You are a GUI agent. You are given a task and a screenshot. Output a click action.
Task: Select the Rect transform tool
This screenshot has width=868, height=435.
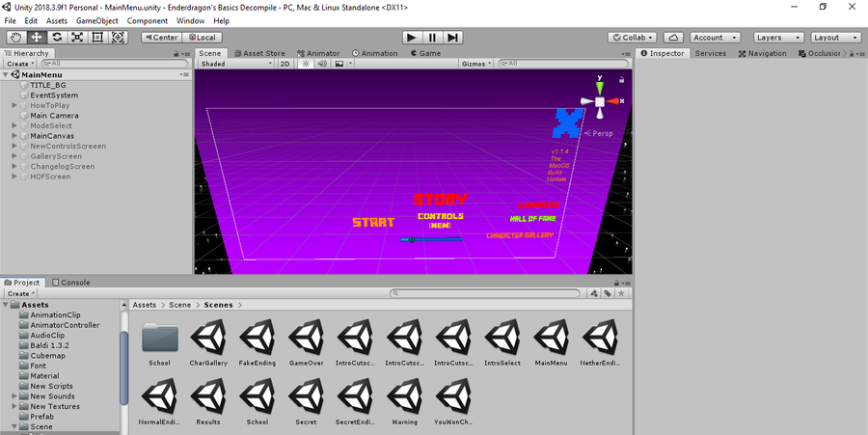tap(97, 37)
